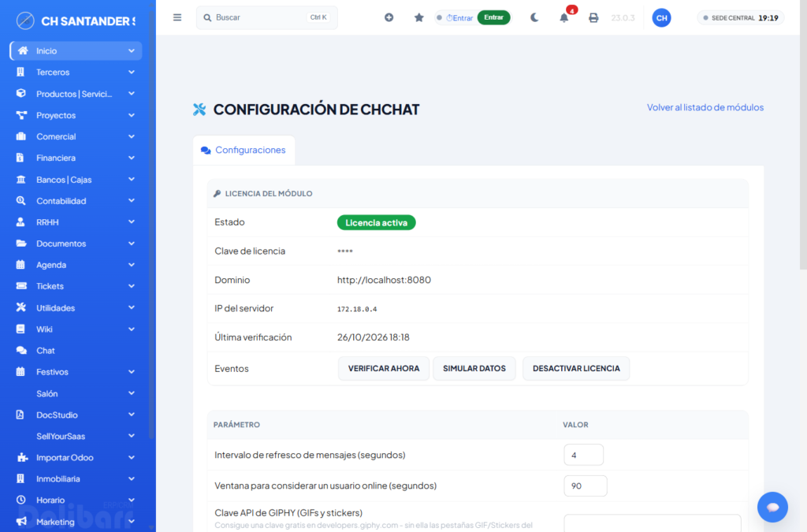Click the Buscar search field

266,17
